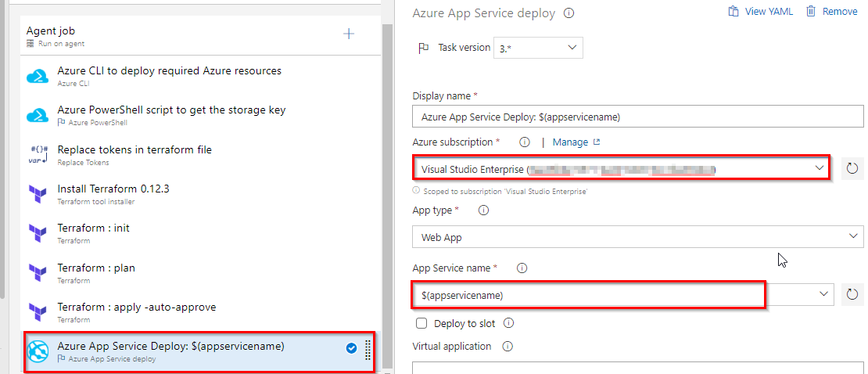868x374 pixels.
Task: Select the Install Terraform 0.12.3 task
Action: (x=200, y=195)
